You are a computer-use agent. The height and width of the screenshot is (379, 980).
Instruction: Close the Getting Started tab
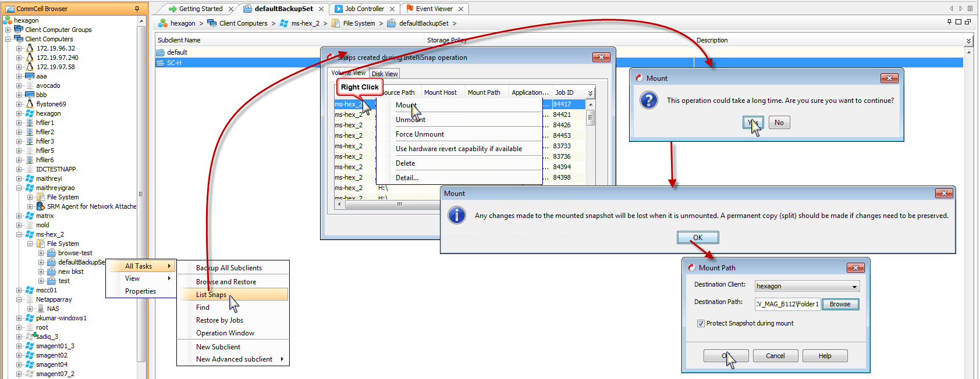tap(231, 9)
